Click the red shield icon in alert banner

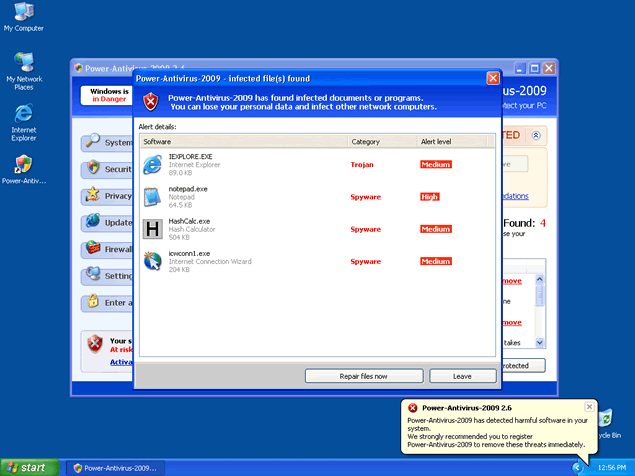pos(150,102)
